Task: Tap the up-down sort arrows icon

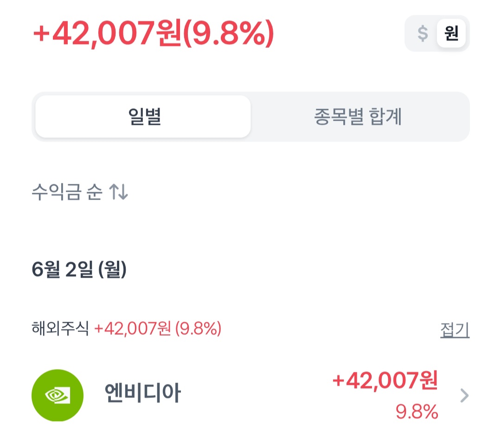Action: click(119, 192)
